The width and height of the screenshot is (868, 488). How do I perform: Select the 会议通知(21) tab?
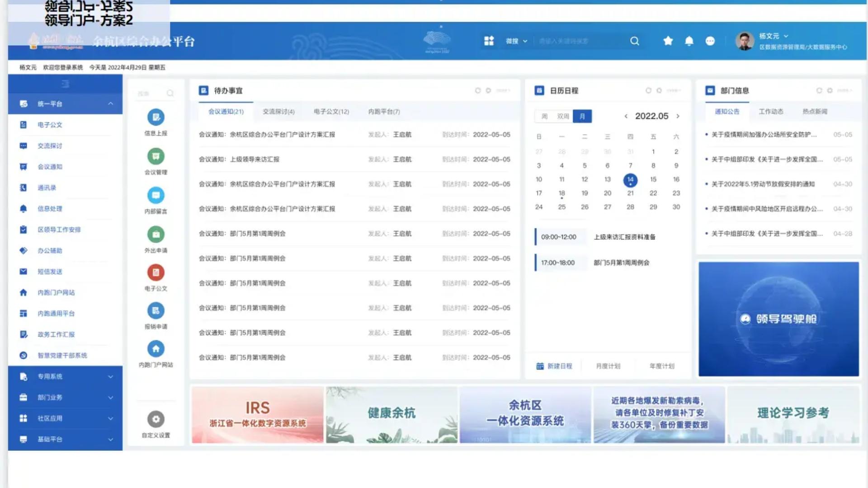click(226, 112)
